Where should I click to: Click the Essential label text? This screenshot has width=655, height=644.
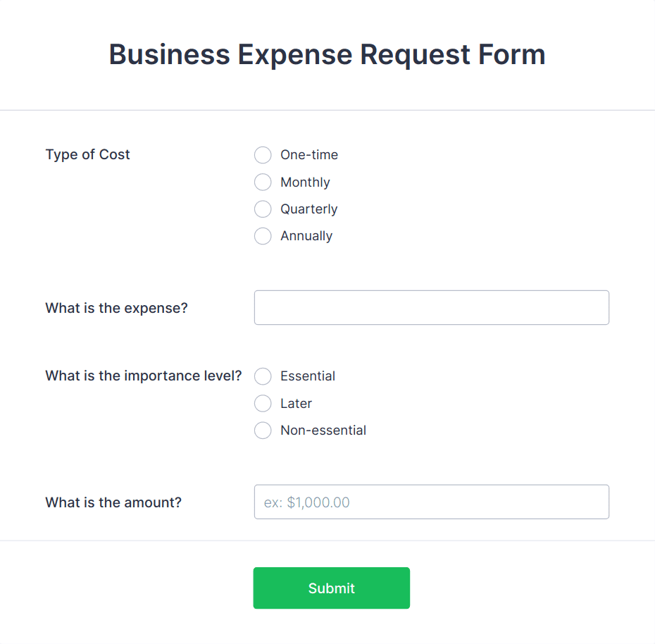307,376
